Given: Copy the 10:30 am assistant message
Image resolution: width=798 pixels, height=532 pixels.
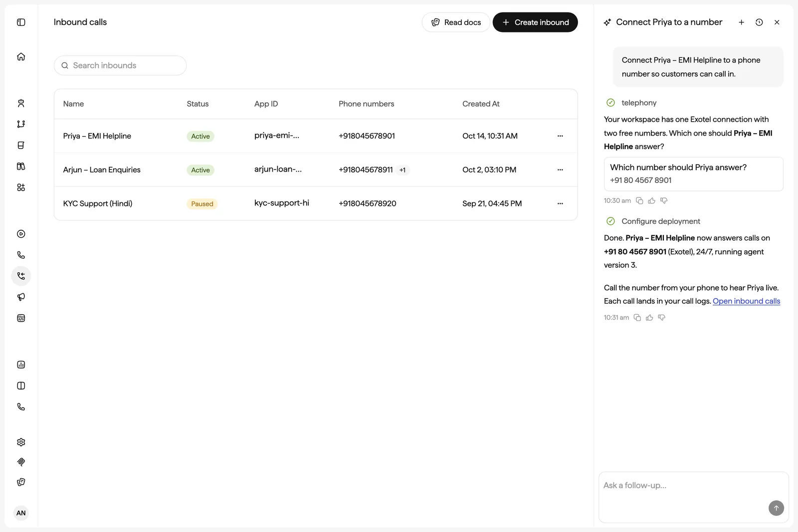Looking at the screenshot, I should coord(639,200).
